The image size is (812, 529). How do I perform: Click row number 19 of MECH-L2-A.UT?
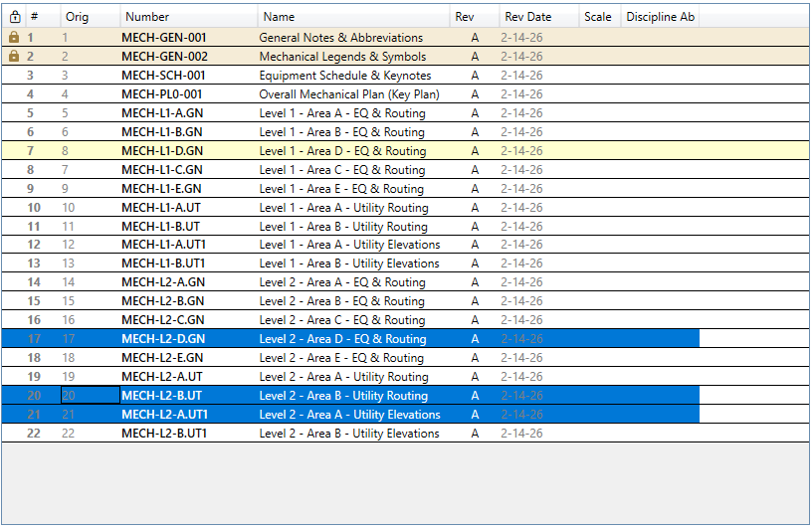(34, 376)
